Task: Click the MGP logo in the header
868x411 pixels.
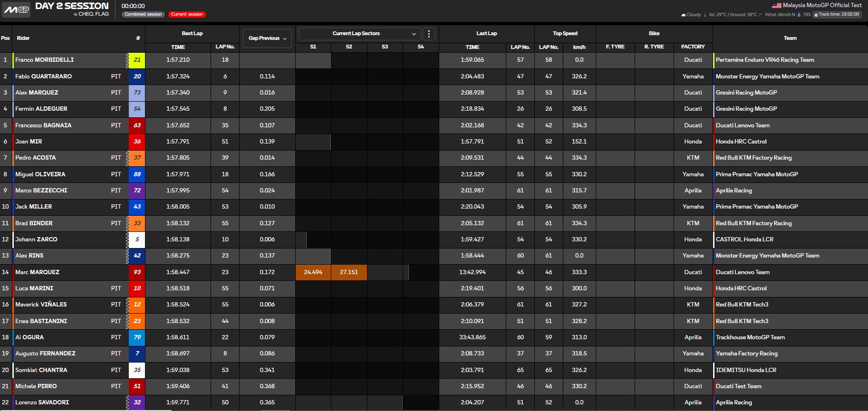Action: coord(16,10)
